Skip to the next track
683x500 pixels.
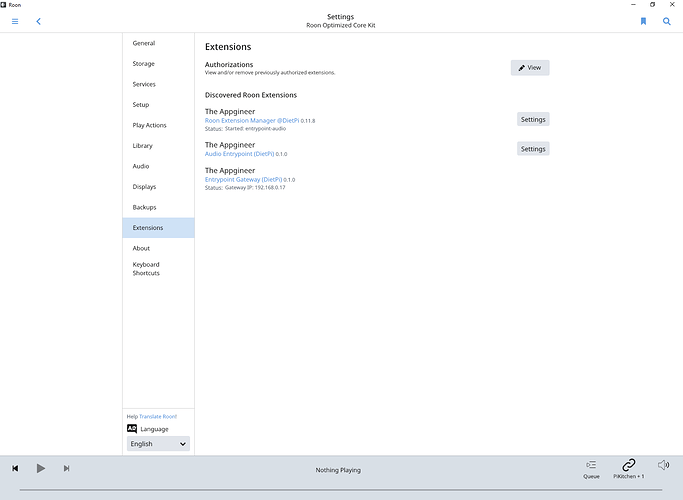[x=66, y=468]
